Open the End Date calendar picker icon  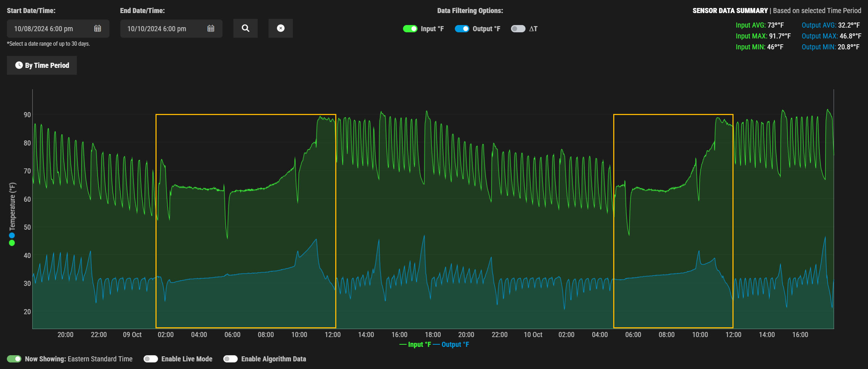[211, 29]
